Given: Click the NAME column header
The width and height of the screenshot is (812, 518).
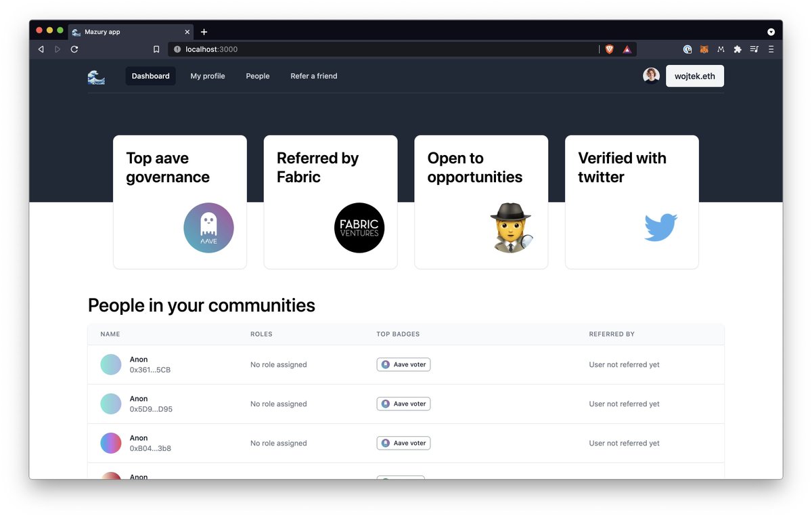Looking at the screenshot, I should 110,334.
